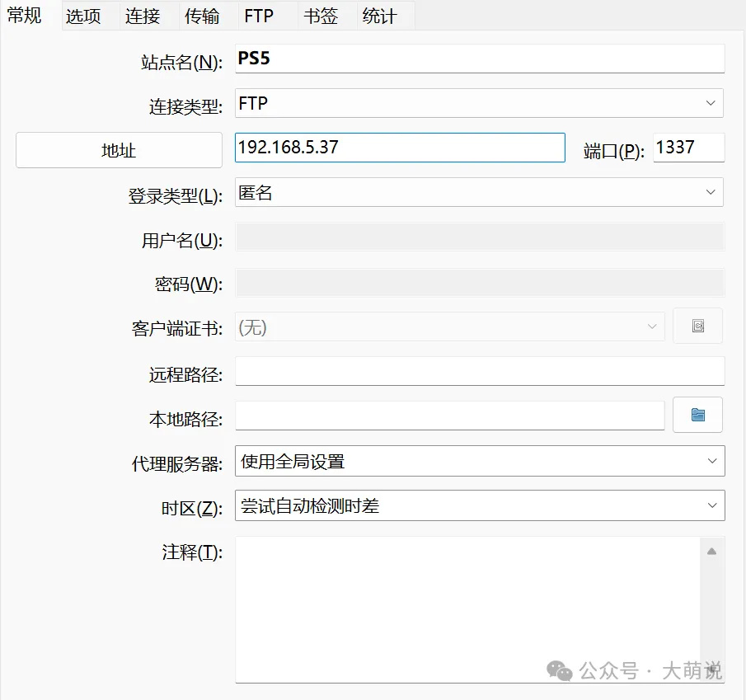Expand the 时区 auto-detect dropdown
Screen dimensions: 746x700
coord(479,505)
